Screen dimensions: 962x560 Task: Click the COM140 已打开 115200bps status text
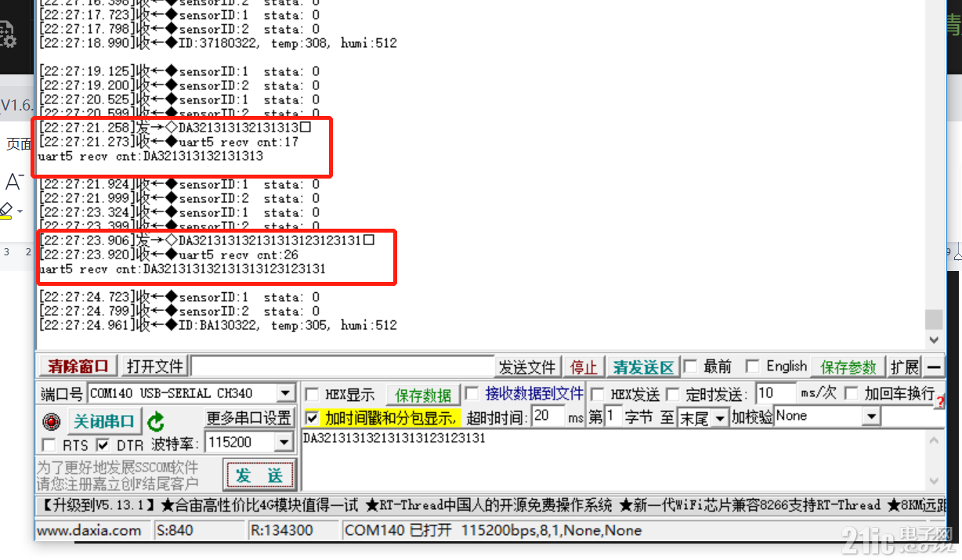click(494, 530)
